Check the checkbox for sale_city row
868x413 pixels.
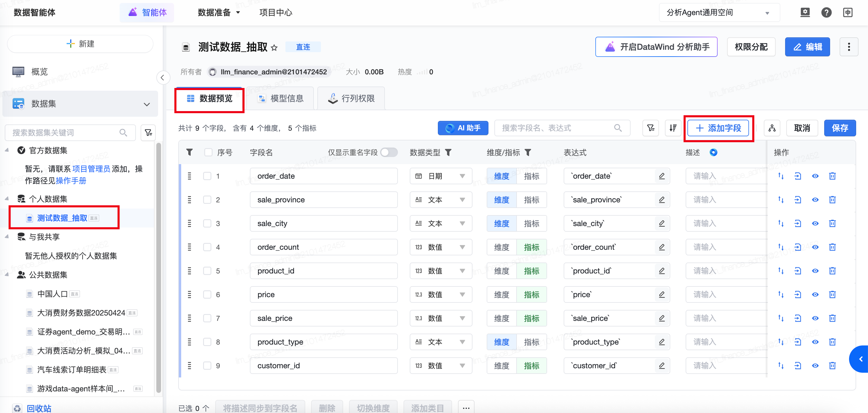(207, 223)
